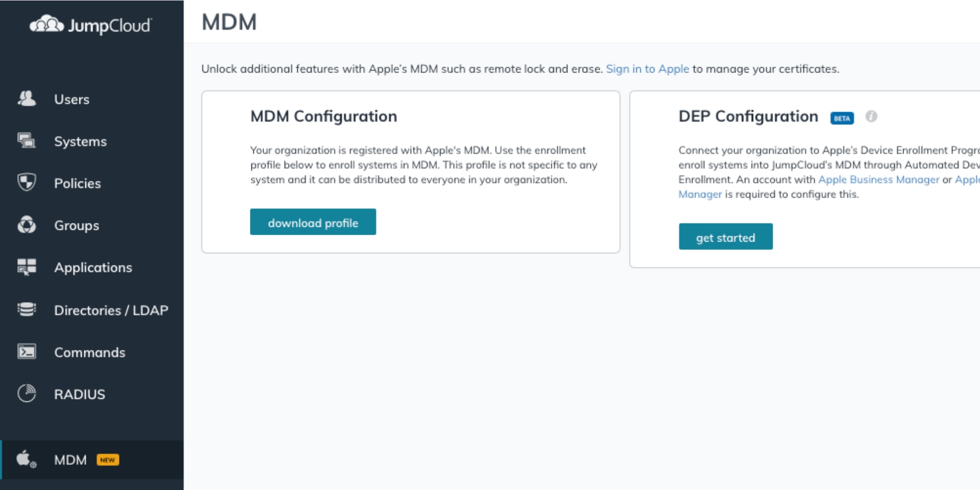The image size is (980, 490).
Task: Open the Apple Business Manager link
Action: coord(879,180)
